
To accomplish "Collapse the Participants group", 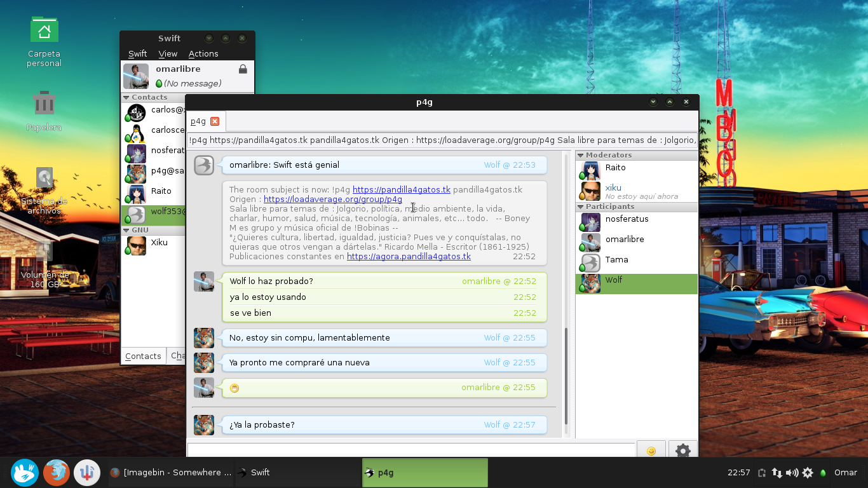I will (x=581, y=207).
